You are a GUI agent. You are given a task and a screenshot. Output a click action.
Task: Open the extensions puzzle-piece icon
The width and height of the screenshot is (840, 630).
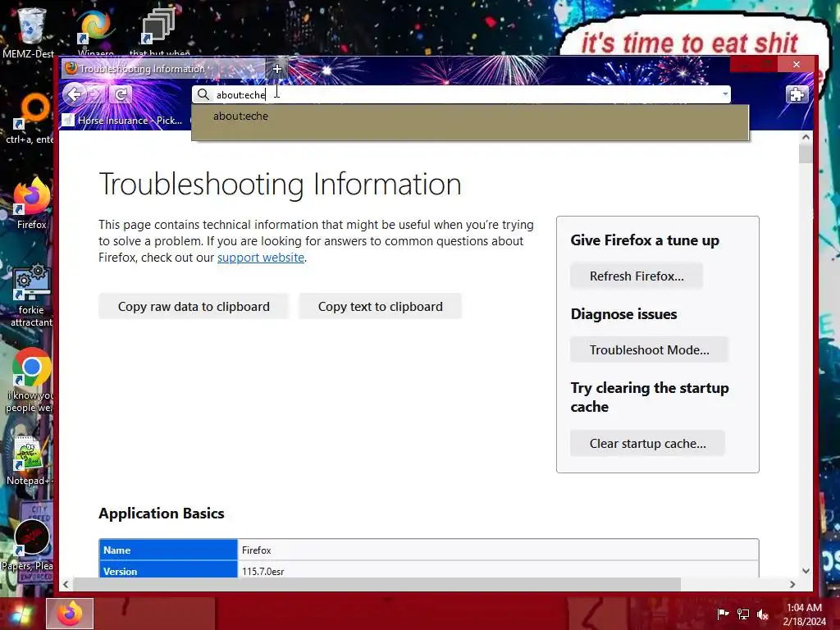tap(797, 95)
